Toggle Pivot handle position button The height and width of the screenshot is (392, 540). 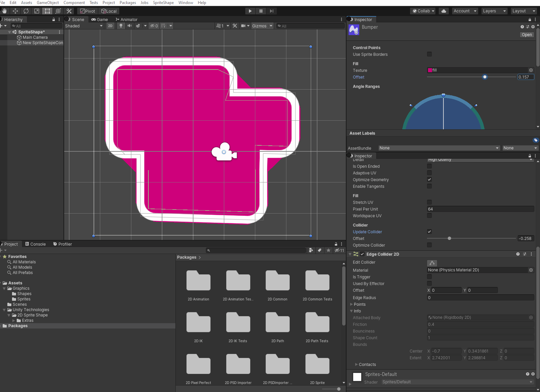click(88, 11)
